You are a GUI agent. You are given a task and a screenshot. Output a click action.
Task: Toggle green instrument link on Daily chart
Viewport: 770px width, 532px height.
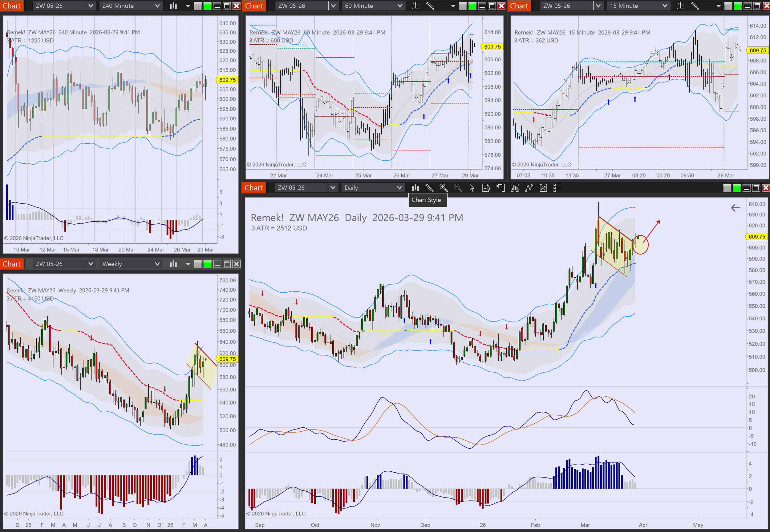pyautogui.click(x=737, y=188)
